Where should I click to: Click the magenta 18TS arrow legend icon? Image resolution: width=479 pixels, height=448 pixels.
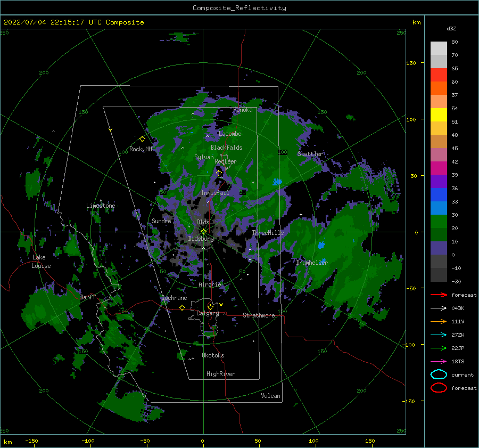pos(439,362)
